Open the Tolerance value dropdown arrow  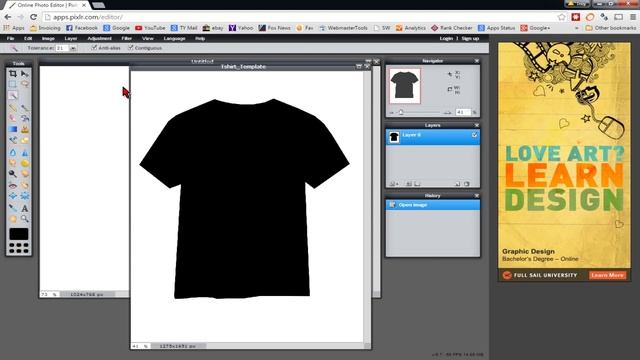(73, 48)
